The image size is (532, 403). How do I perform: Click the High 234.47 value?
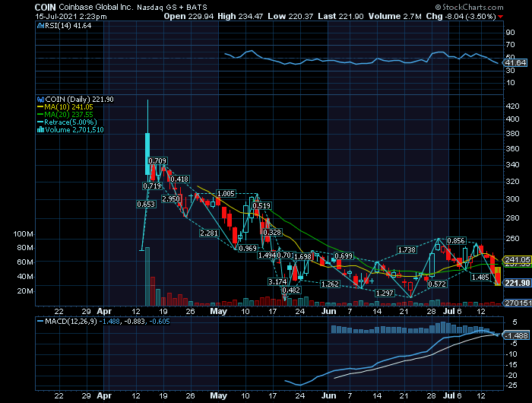click(x=240, y=16)
